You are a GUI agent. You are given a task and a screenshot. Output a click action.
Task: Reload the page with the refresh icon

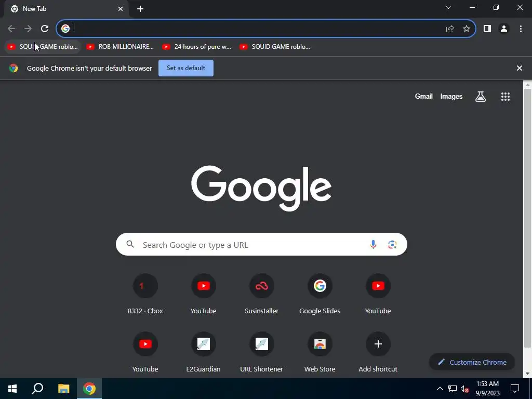coord(45,29)
